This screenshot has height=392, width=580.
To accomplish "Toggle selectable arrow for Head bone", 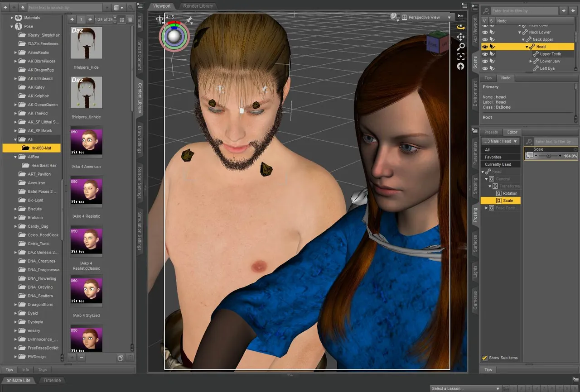I will [x=492, y=47].
